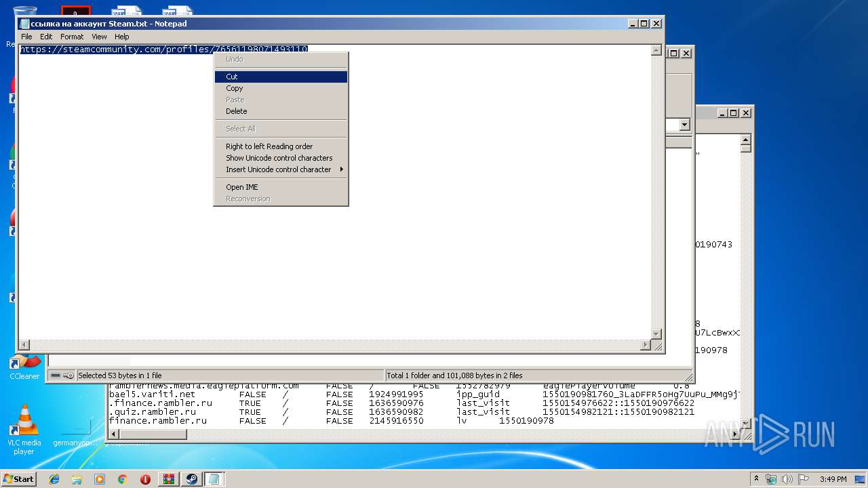Launch Google Chrome from taskbar
Screen dimensions: 868x488
123,479
